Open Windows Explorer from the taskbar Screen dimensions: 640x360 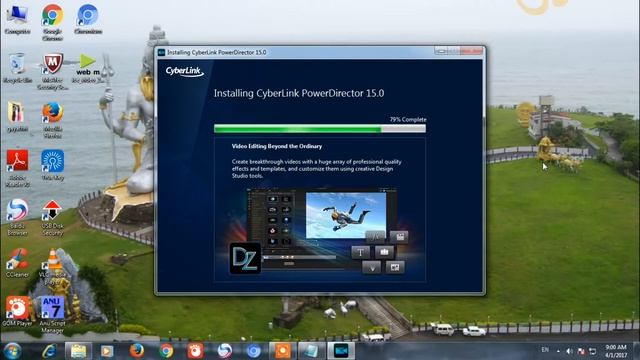78,351
